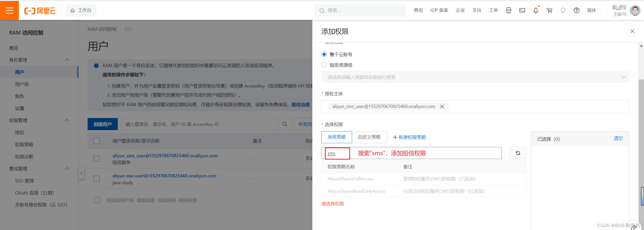
Task: Check the aliyun-oss-user row checkbox
Action: coord(97,178)
